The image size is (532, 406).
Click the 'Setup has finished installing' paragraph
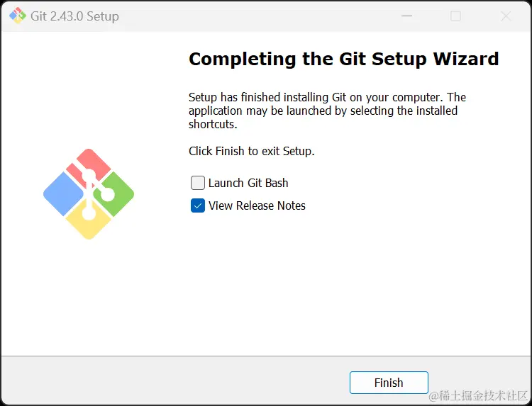(x=326, y=111)
